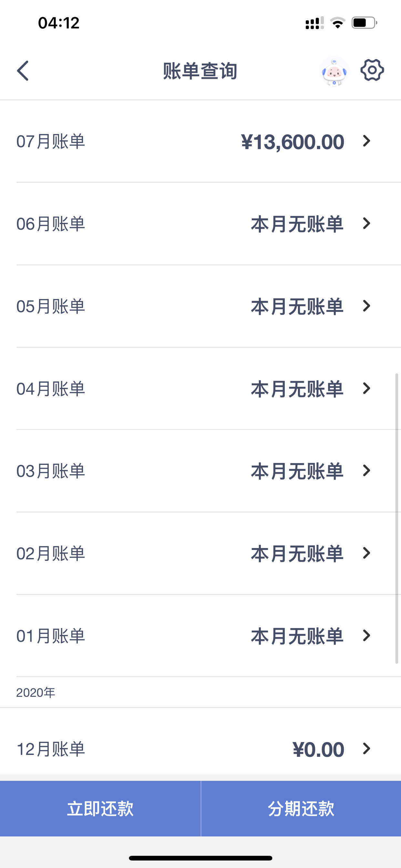Open the 03月账单 chevron arrow

click(x=367, y=471)
